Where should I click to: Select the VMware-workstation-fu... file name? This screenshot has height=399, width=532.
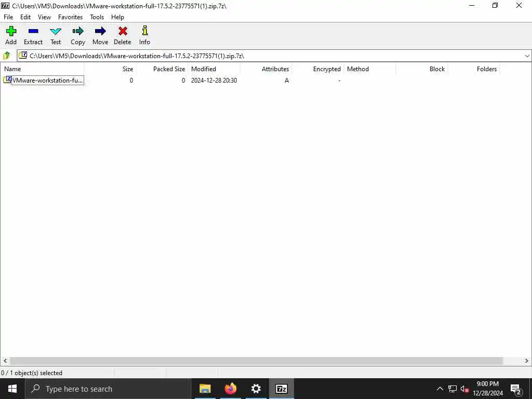pyautogui.click(x=47, y=81)
